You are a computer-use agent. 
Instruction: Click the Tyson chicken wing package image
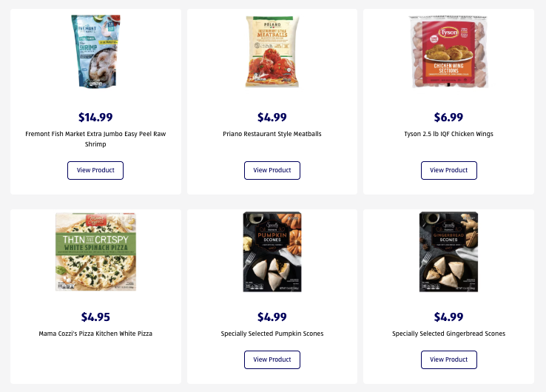[448, 52]
